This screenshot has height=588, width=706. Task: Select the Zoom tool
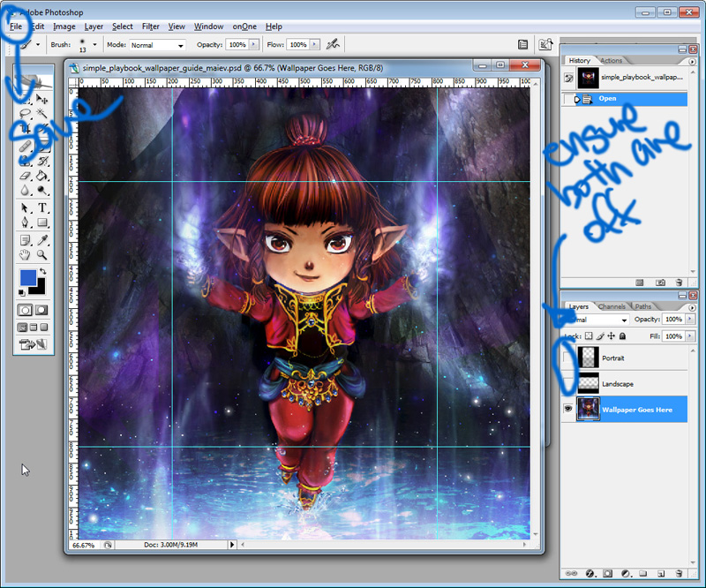(42, 254)
